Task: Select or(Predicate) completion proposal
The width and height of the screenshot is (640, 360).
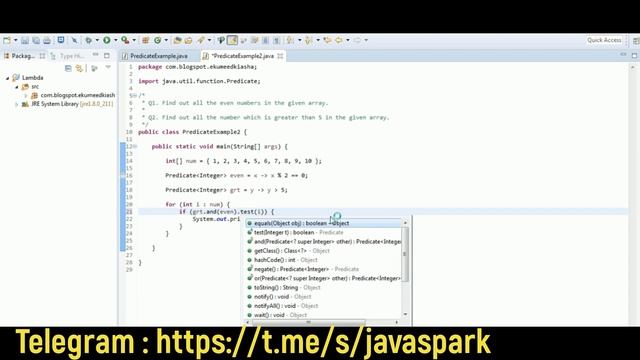Action: tap(324, 278)
